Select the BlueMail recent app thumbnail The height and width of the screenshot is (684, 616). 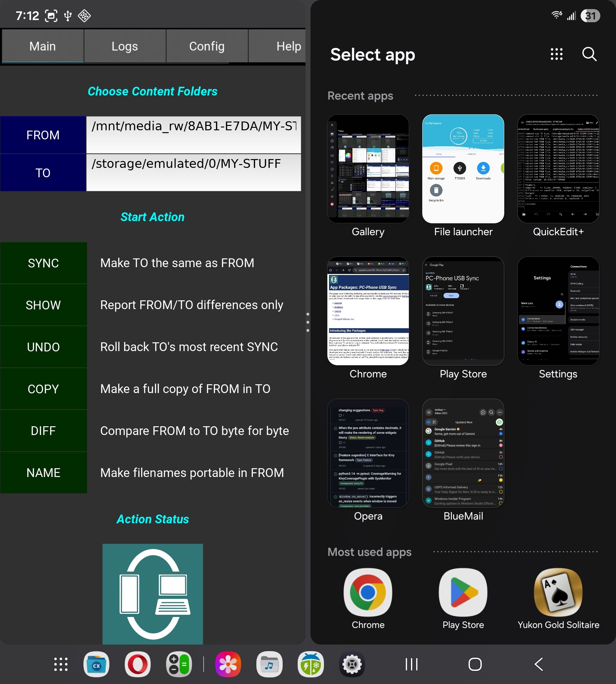pyautogui.click(x=463, y=453)
